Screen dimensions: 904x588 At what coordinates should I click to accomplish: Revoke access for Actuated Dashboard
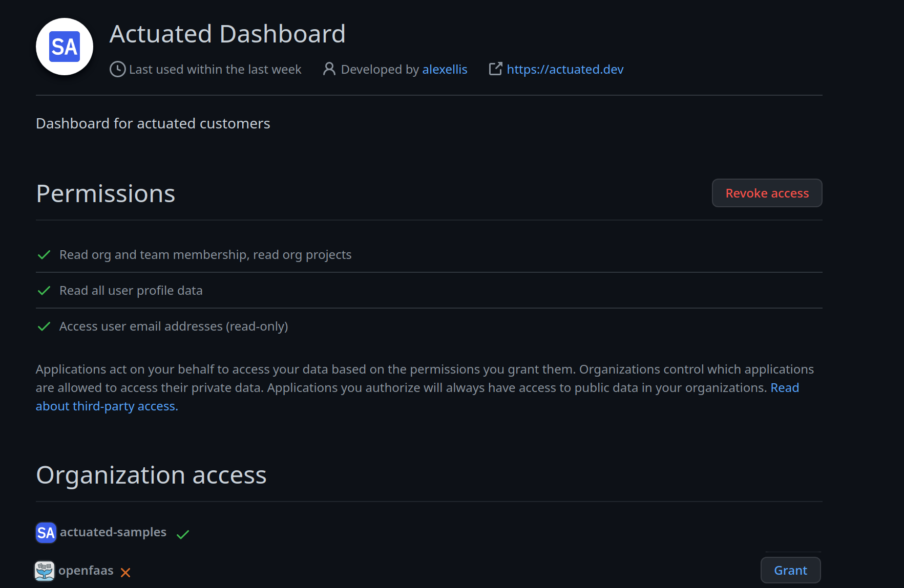(767, 193)
